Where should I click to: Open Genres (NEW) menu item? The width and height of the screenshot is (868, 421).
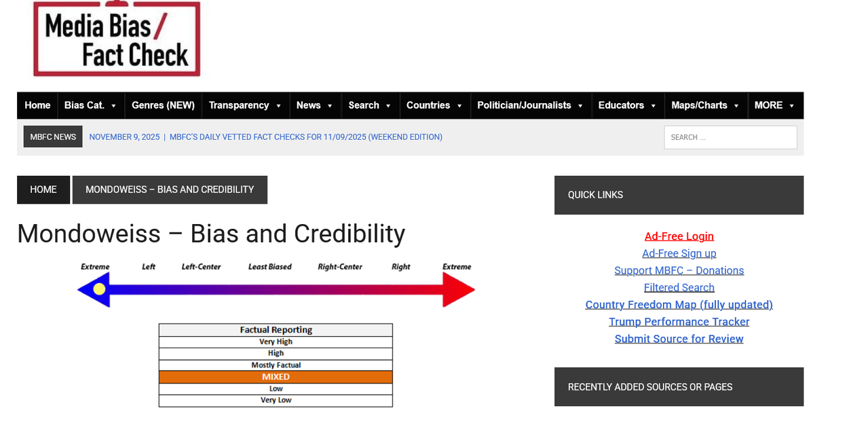point(163,105)
